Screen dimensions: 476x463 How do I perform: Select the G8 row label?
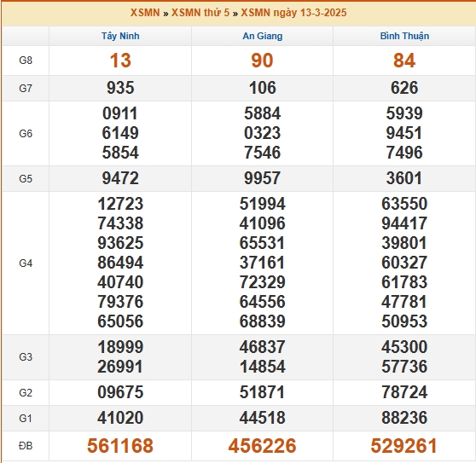(x=26, y=61)
